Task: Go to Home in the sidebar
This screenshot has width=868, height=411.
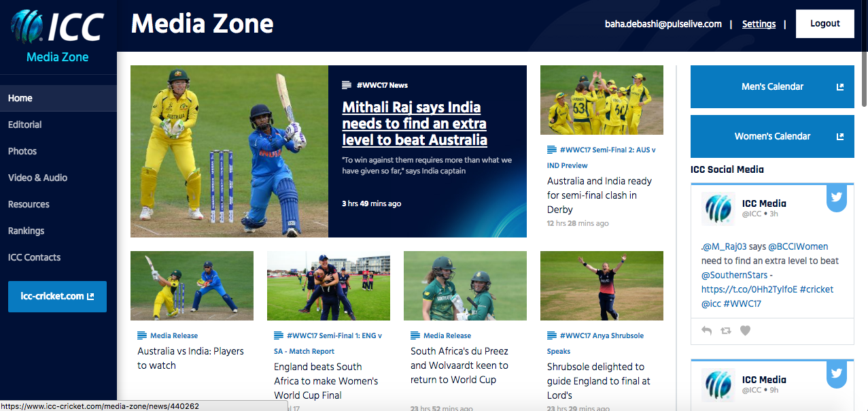Action: [x=58, y=98]
